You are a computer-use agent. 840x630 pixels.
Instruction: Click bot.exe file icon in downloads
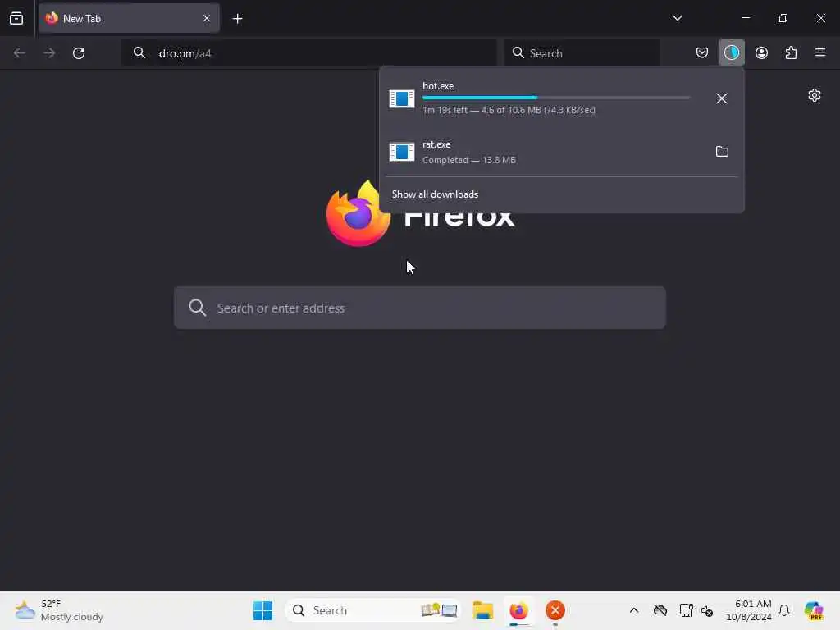[x=402, y=98]
